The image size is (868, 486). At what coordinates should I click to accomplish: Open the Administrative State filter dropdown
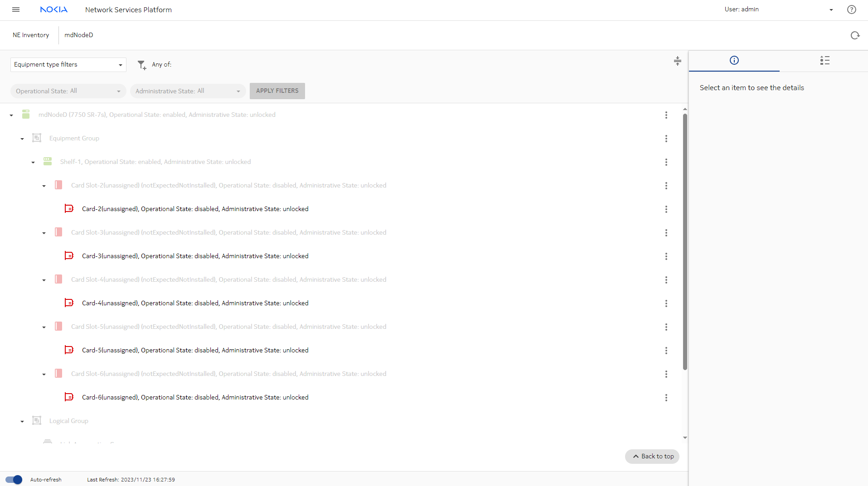tap(188, 91)
